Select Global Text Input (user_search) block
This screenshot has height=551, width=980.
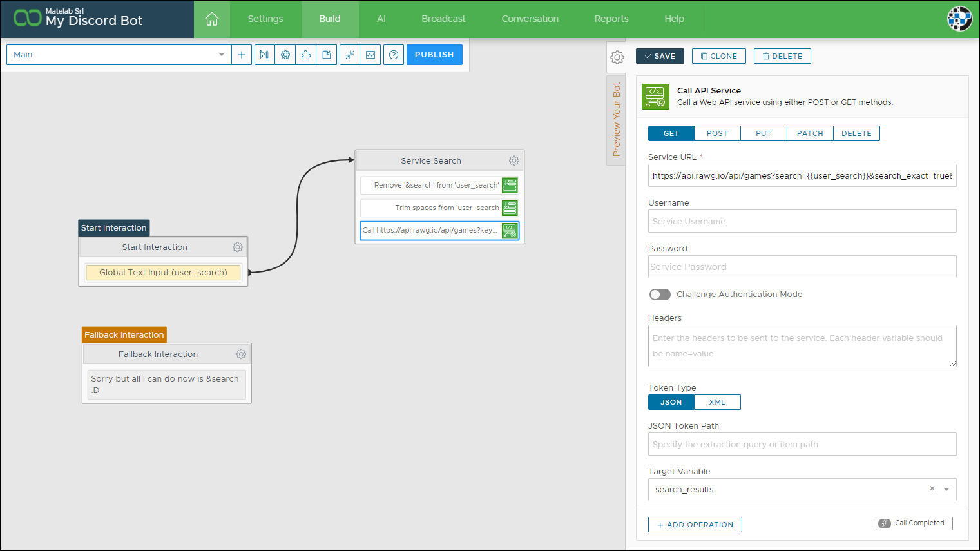163,273
